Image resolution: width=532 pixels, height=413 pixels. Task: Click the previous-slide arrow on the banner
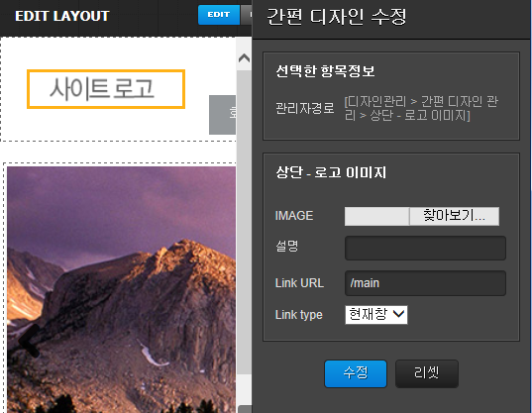30,340
